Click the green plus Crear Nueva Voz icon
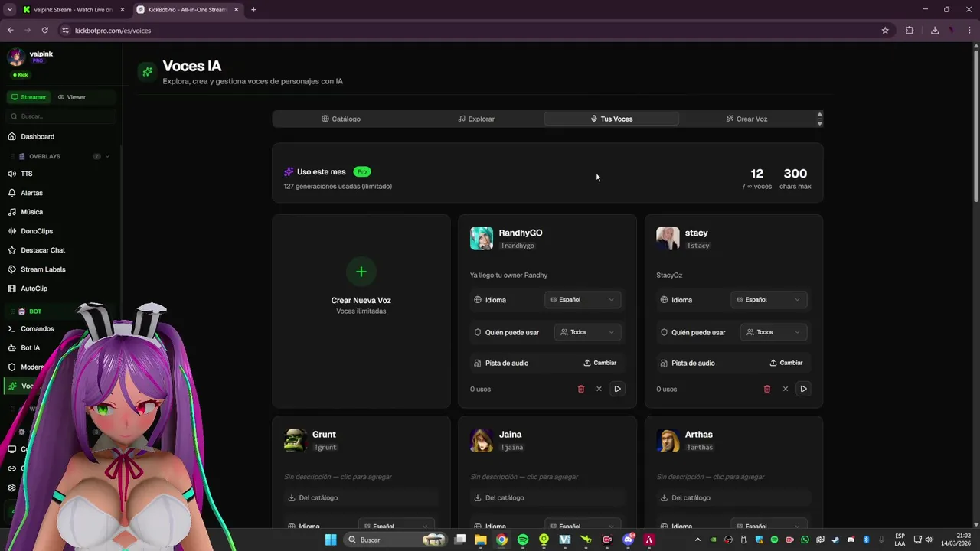The width and height of the screenshot is (980, 551). (361, 272)
